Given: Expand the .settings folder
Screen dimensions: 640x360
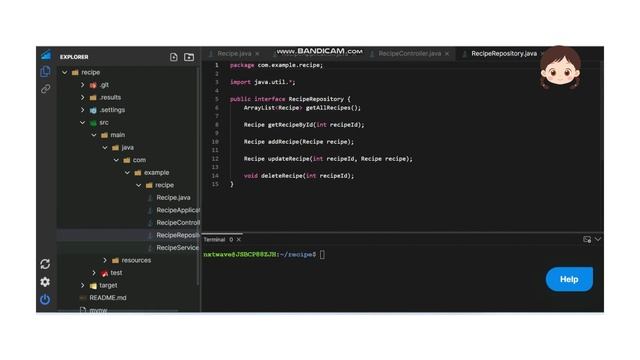Looking at the screenshot, I should [x=82, y=110].
